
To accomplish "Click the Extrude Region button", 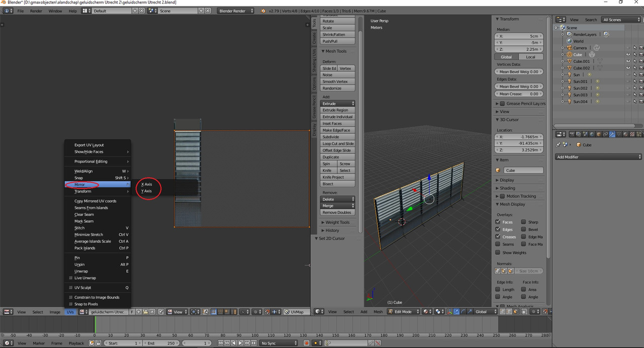I will (338, 110).
